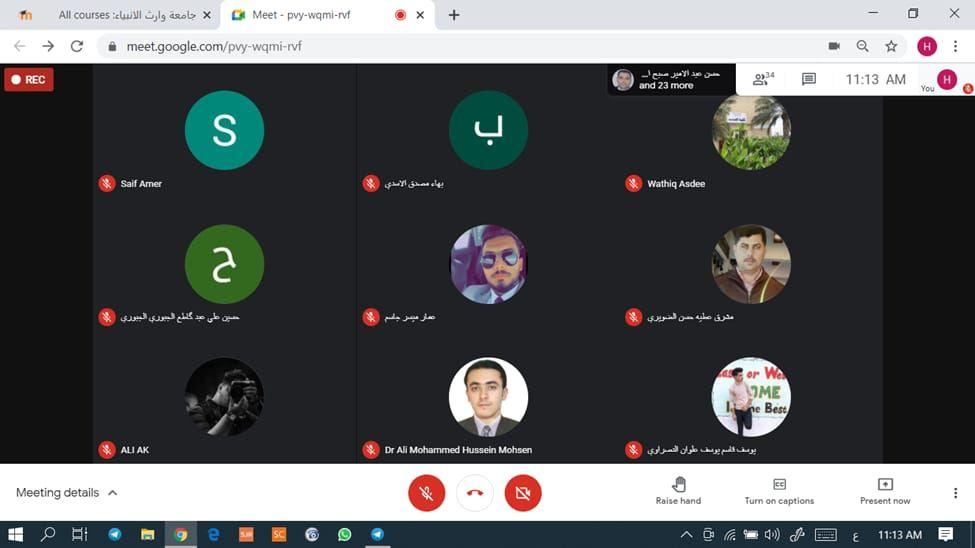The image size is (975, 548).
Task: Click the browser zoom magnifier icon
Action: point(862,46)
